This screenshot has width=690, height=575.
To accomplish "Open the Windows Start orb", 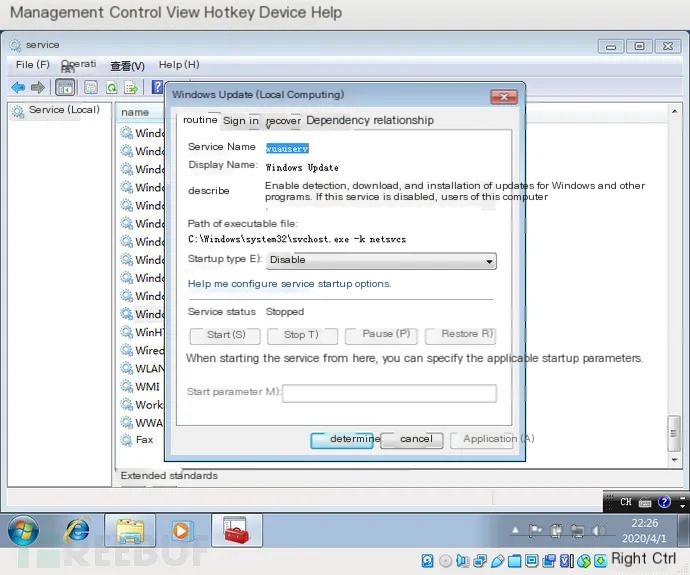I will 23,531.
